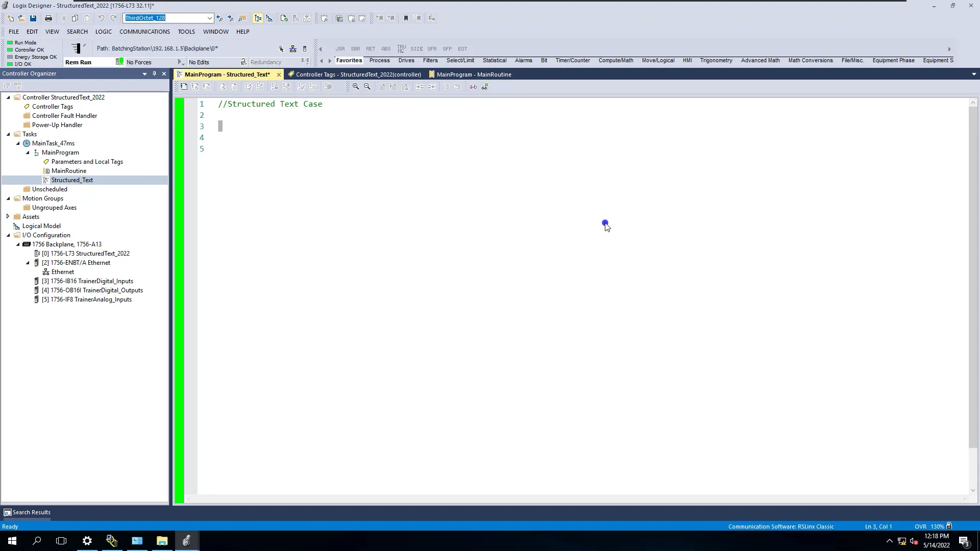Click the Save project icon
This screenshot has width=980, height=551.
tap(33, 18)
